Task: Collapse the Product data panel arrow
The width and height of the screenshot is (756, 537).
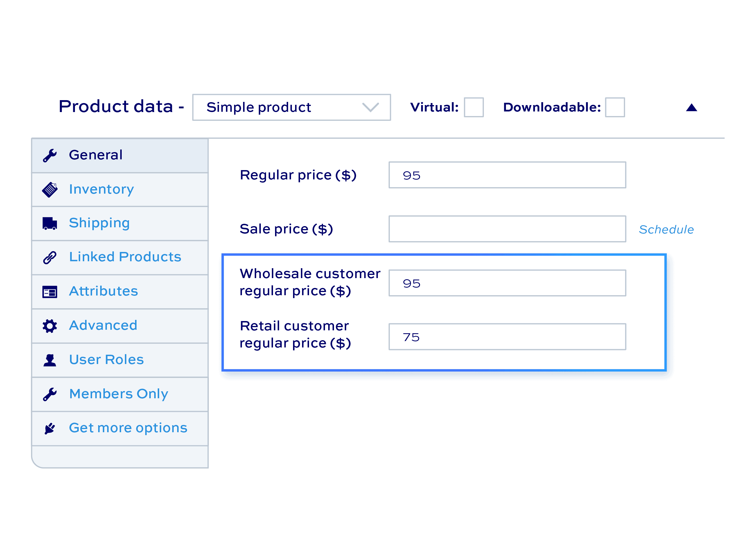Action: [691, 107]
